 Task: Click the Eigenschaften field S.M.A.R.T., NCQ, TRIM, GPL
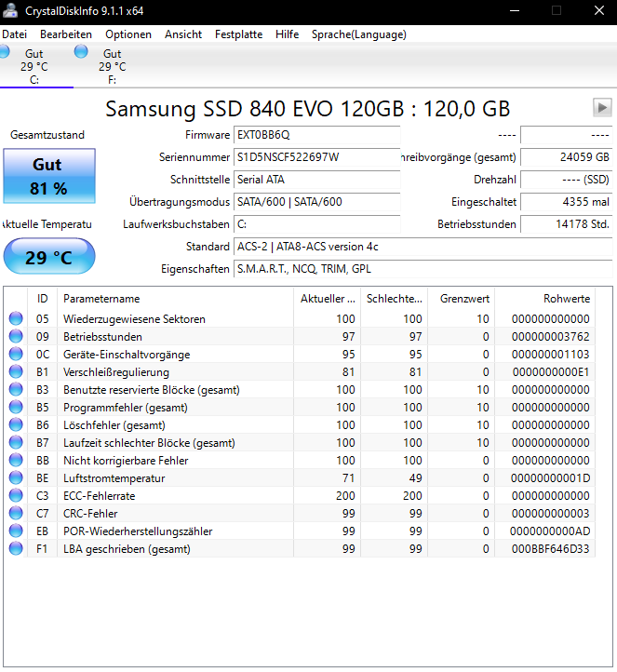[423, 269]
